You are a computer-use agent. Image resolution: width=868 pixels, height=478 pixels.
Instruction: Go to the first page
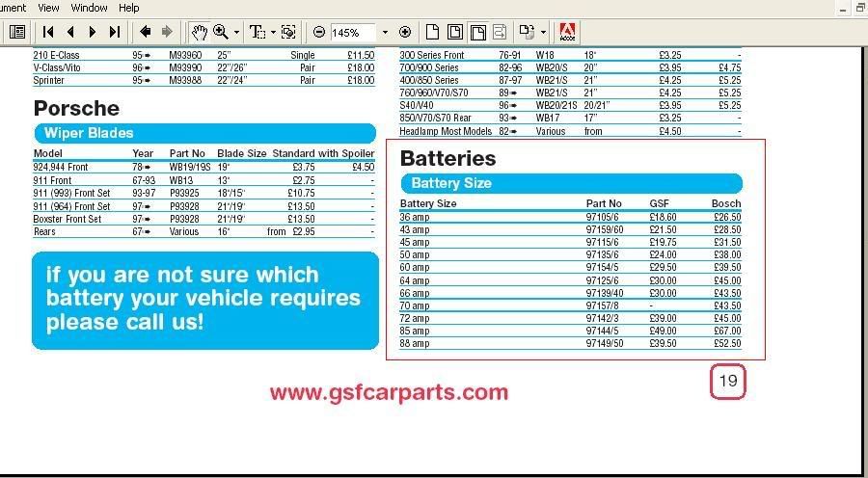[x=47, y=32]
